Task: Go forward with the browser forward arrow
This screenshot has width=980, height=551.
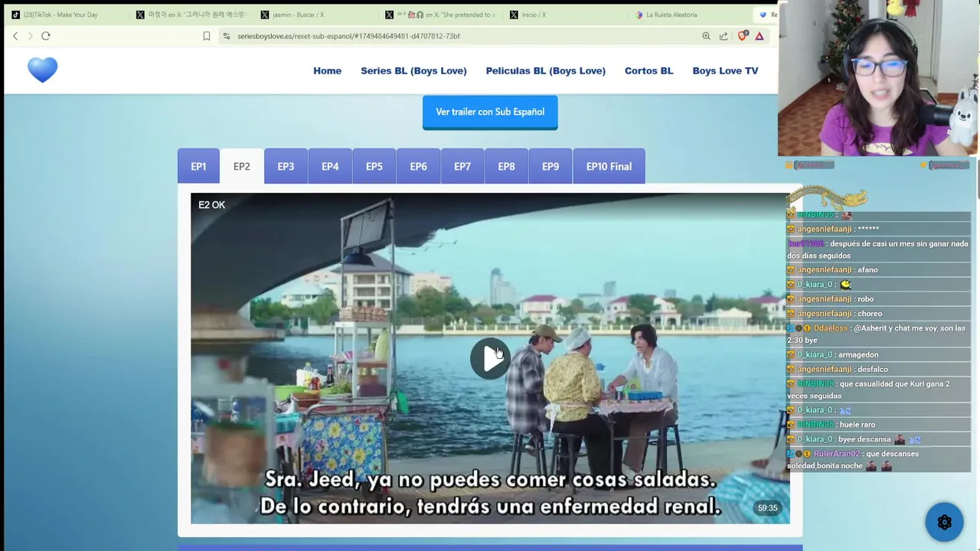Action: click(31, 36)
